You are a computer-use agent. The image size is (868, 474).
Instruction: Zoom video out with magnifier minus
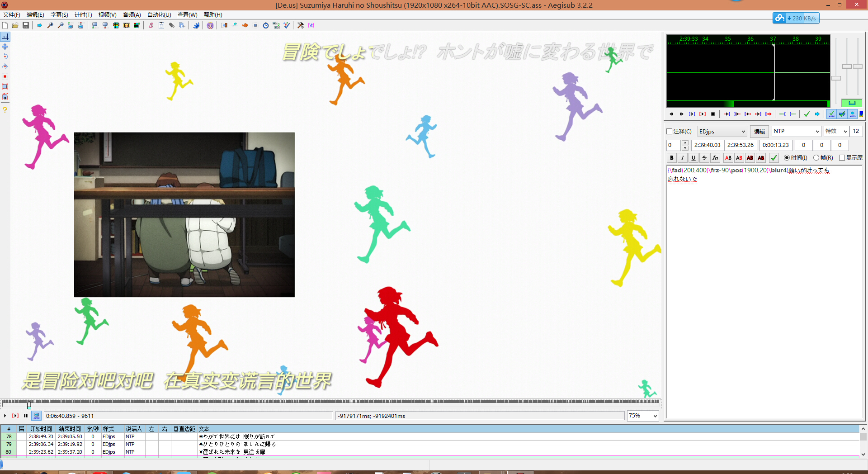61,25
